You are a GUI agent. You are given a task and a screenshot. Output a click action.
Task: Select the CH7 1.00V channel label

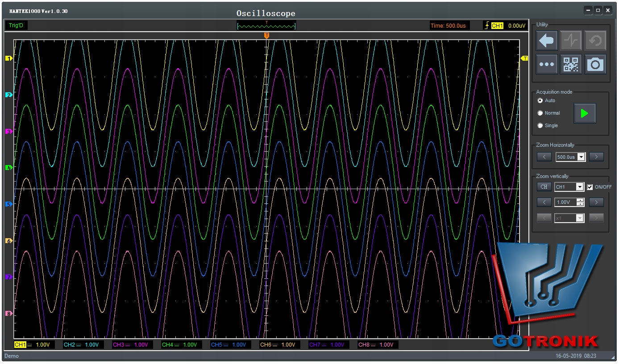[329, 345]
